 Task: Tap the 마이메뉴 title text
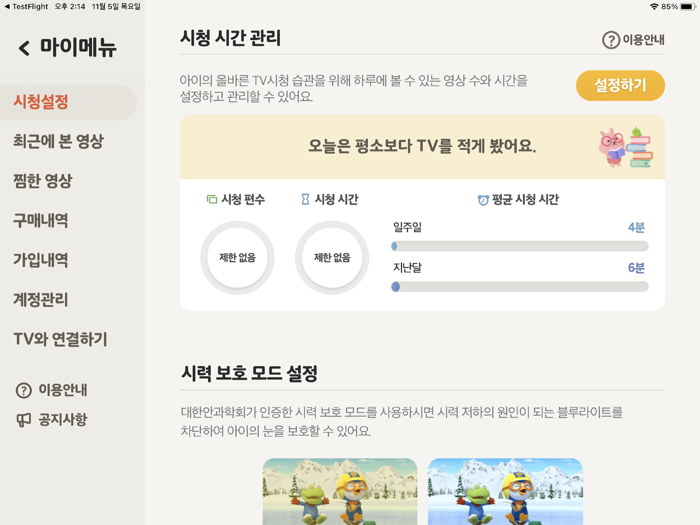78,48
